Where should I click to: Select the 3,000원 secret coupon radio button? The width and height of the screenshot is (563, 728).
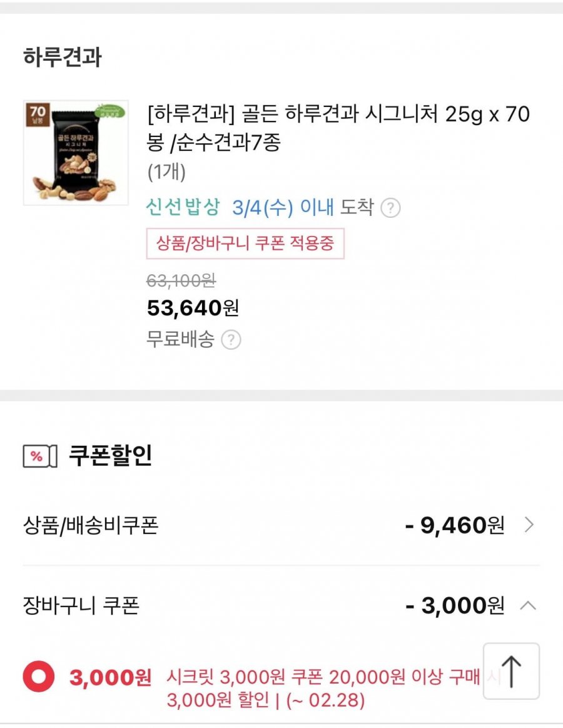tap(39, 677)
